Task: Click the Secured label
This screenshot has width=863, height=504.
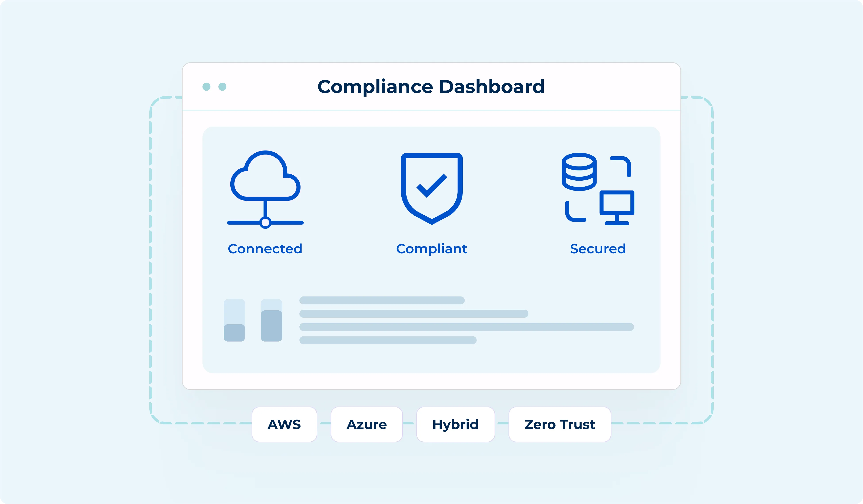Action: [598, 249]
